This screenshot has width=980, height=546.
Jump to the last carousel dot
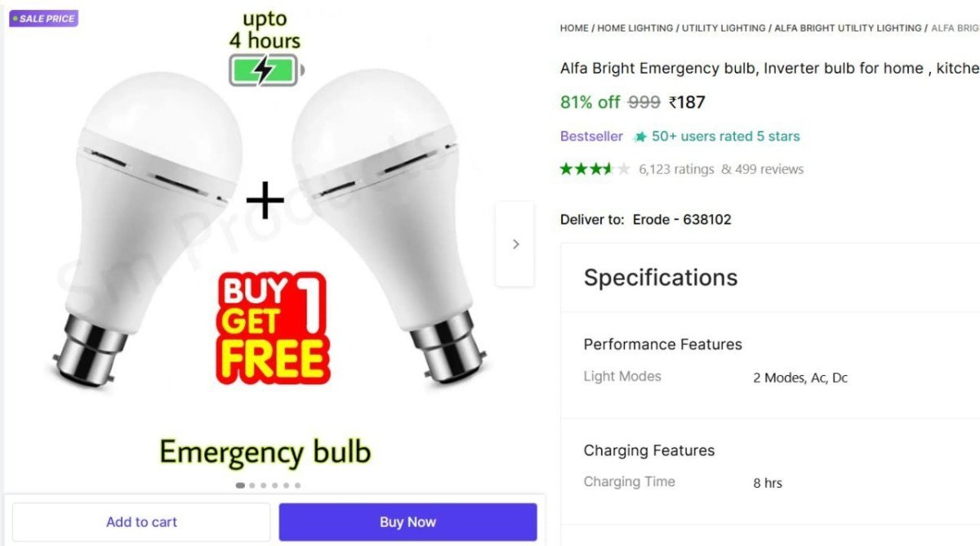tap(297, 486)
